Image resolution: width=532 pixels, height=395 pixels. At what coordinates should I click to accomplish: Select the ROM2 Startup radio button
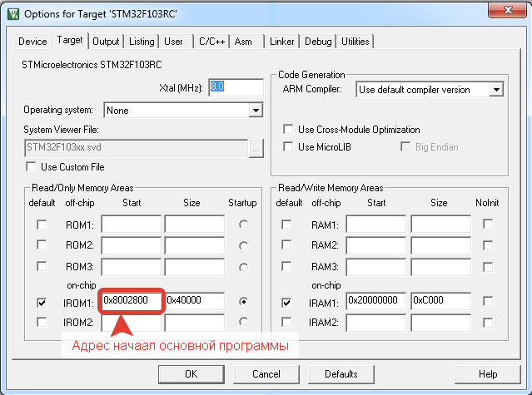click(243, 245)
